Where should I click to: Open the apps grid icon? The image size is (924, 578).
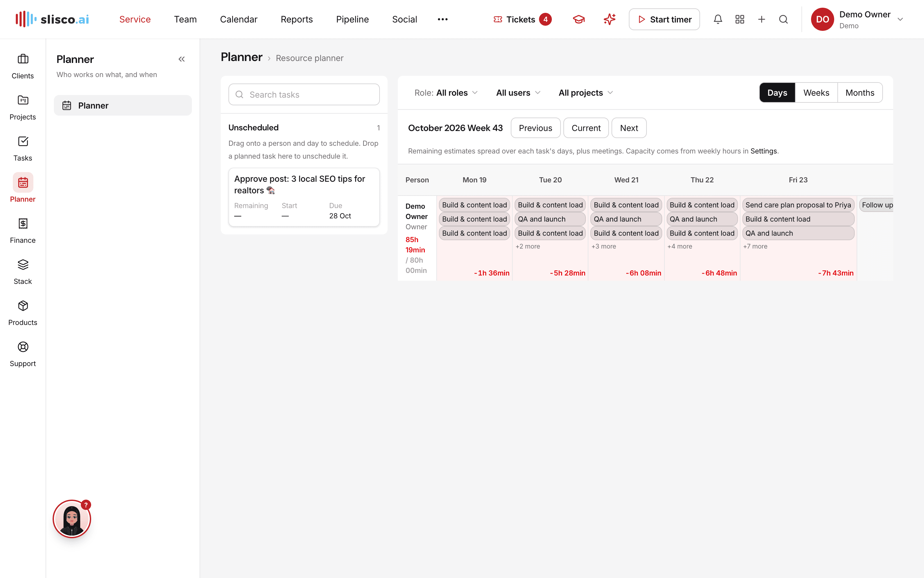click(740, 19)
